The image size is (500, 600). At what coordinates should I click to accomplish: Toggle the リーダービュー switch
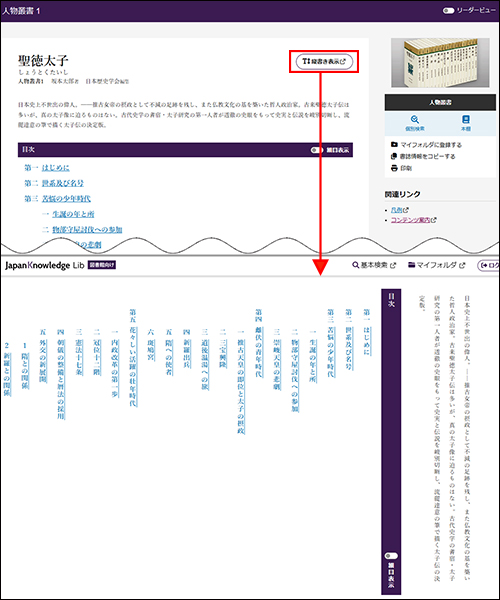[448, 11]
